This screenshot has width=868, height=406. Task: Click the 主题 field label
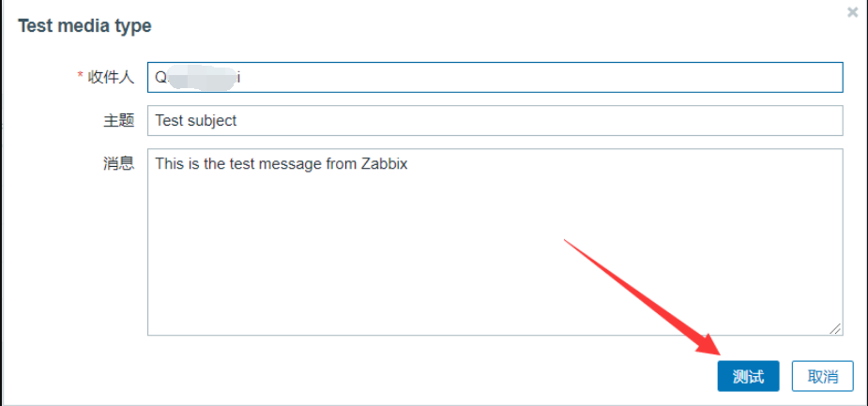[118, 120]
